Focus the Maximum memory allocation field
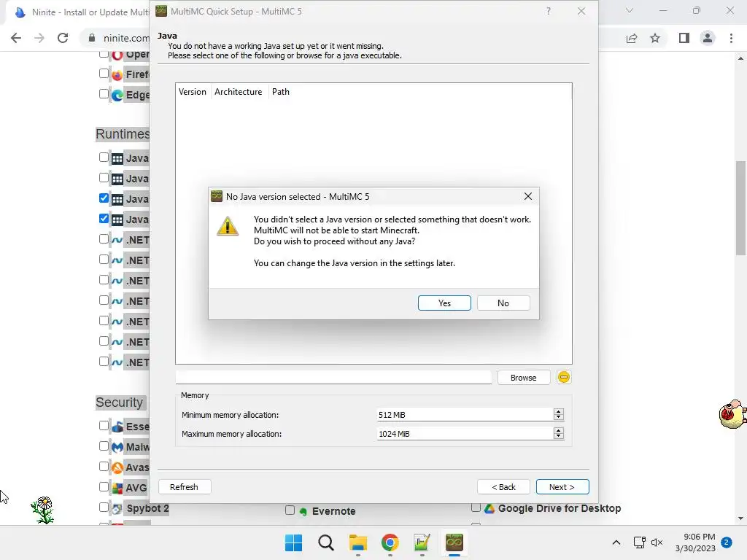 pos(465,434)
